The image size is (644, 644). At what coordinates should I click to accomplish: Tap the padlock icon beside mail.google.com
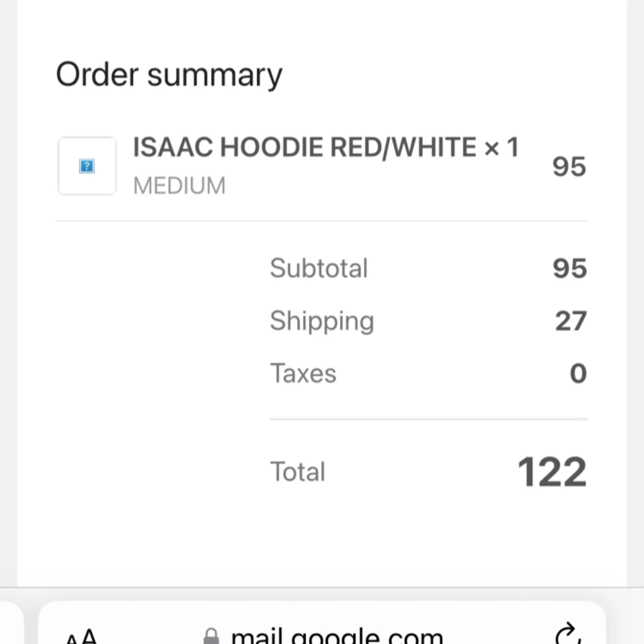click(x=211, y=636)
